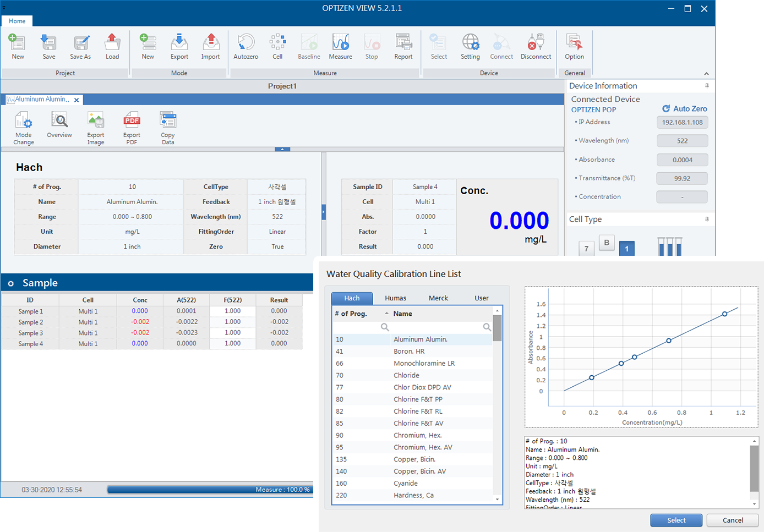Switch to the Merck tab
The height and width of the screenshot is (532, 764).
(x=438, y=298)
